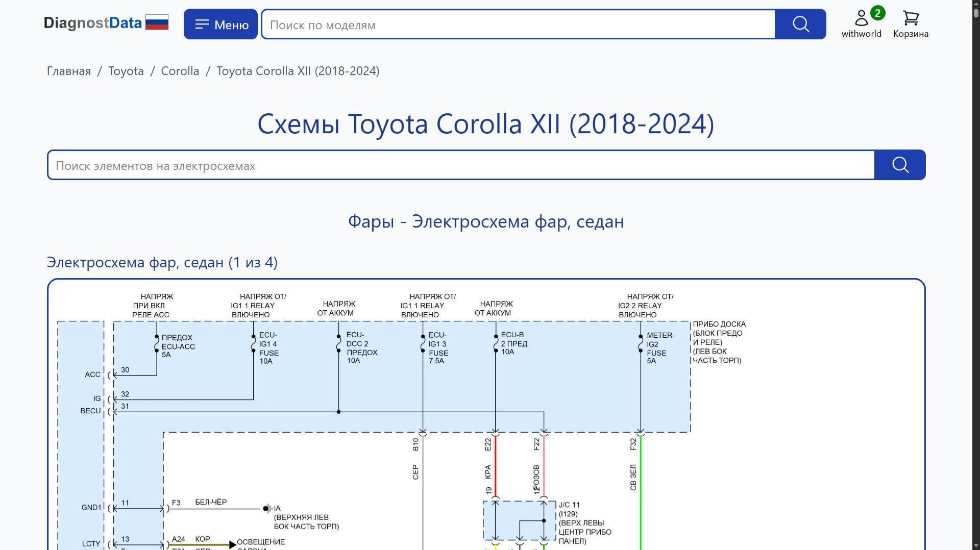The width and height of the screenshot is (980, 550).
Task: Submit the model search magnifier button
Action: point(800,24)
